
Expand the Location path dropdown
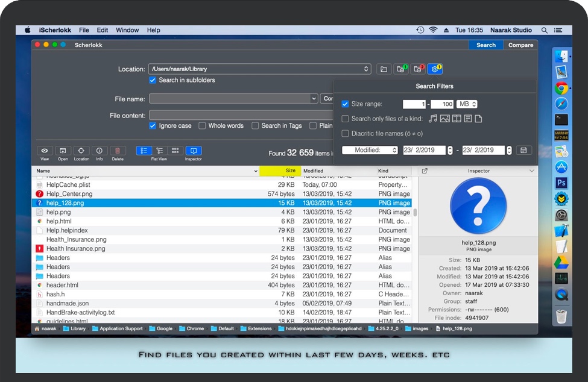tap(367, 69)
